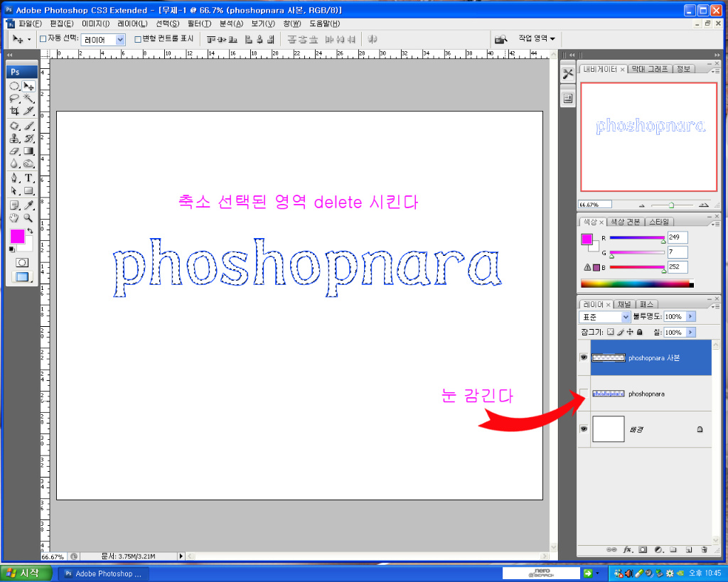Open the 필터(T) menu
The image size is (728, 582).
click(x=200, y=23)
